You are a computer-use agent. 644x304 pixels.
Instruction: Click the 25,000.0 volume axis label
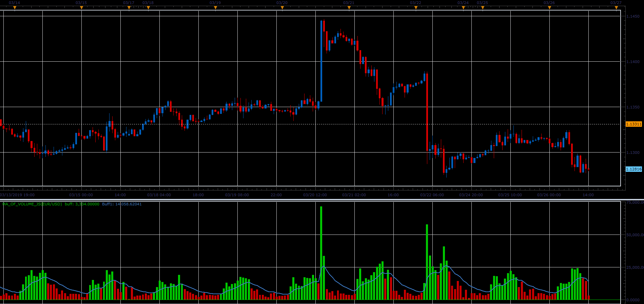635,267
